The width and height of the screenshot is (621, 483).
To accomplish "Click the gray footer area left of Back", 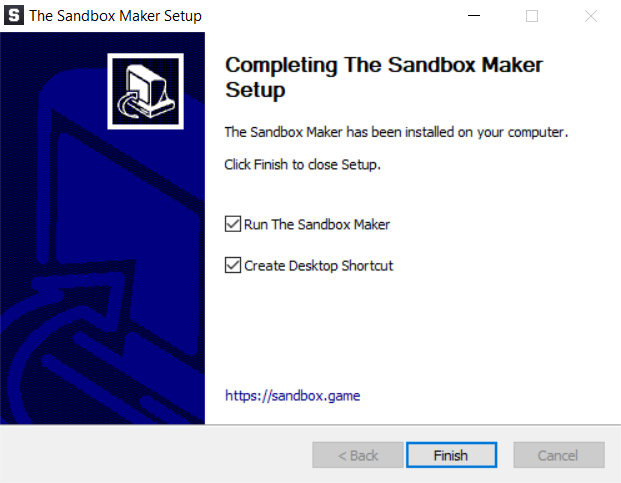I will point(156,454).
